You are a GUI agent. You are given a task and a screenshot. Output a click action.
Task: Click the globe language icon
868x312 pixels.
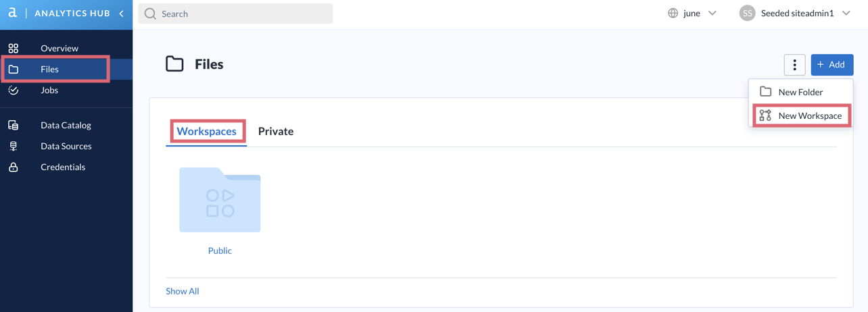coord(673,13)
